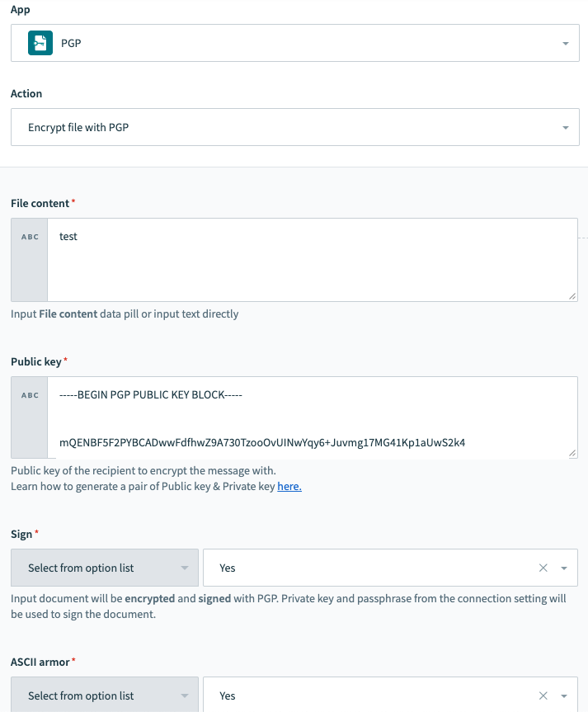
Task: Click the PGP app icon
Action: [x=40, y=43]
